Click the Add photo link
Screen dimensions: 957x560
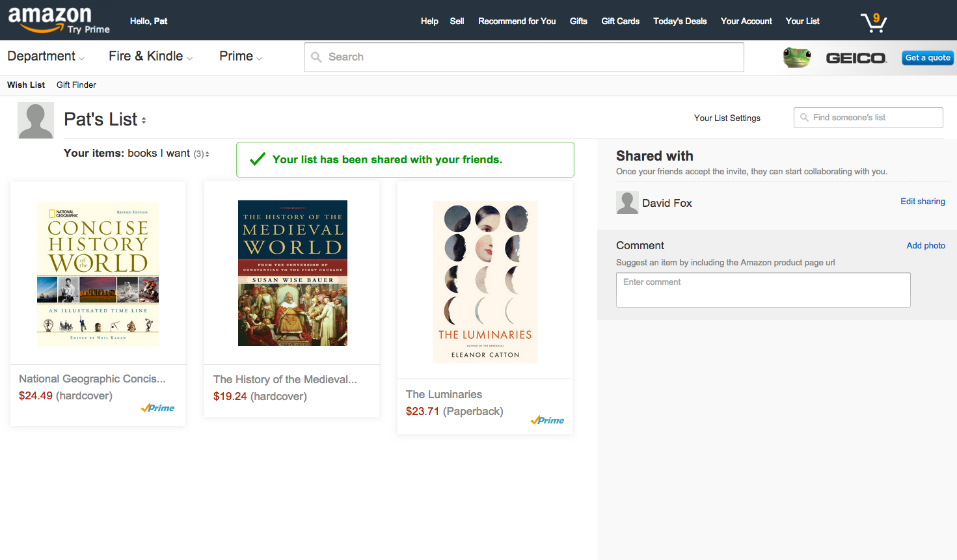(926, 245)
